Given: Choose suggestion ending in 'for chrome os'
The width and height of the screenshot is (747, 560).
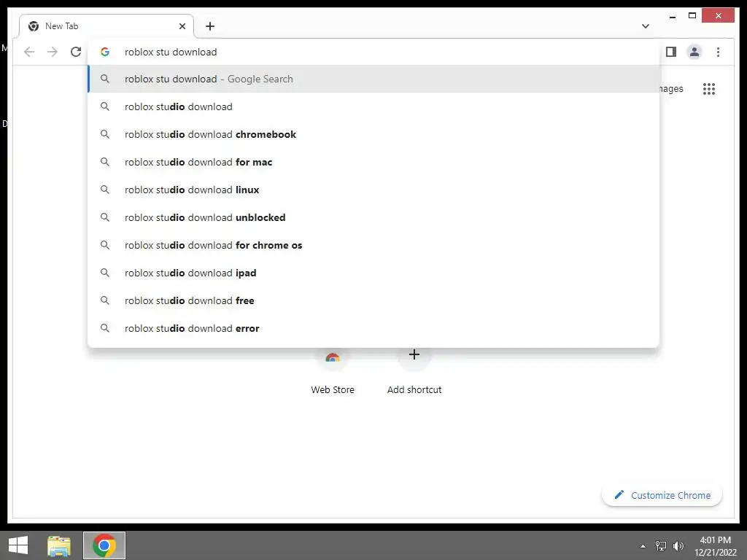Looking at the screenshot, I should click(374, 245).
